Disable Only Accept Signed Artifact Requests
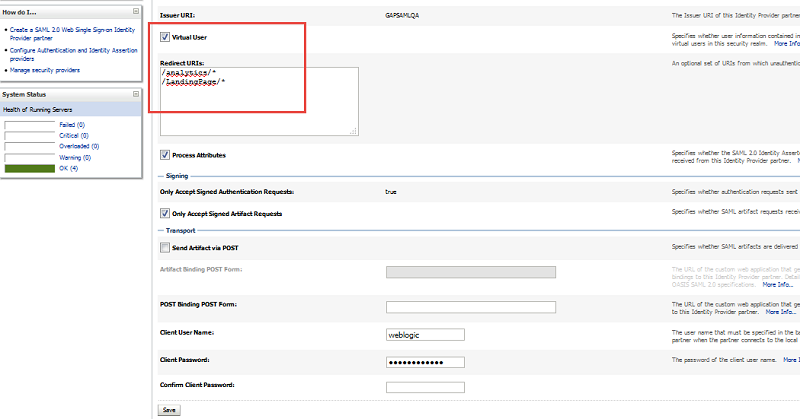The width and height of the screenshot is (800, 419). coord(165,213)
